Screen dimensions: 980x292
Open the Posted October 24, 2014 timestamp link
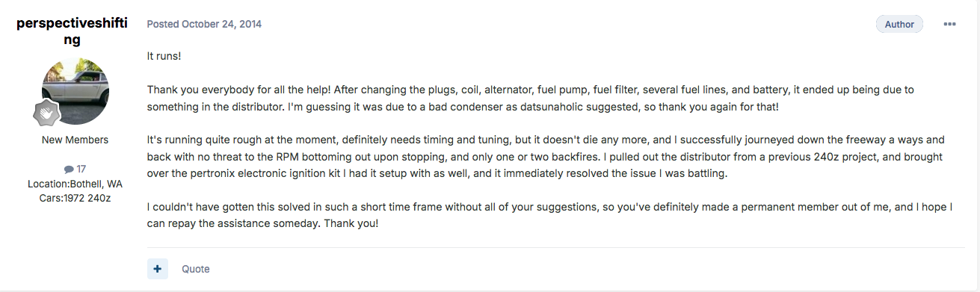tap(204, 24)
